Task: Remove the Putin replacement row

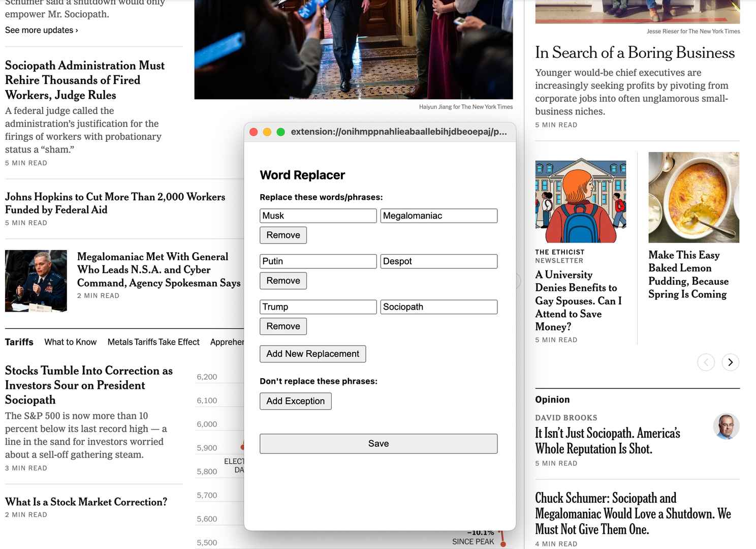Action: click(283, 281)
